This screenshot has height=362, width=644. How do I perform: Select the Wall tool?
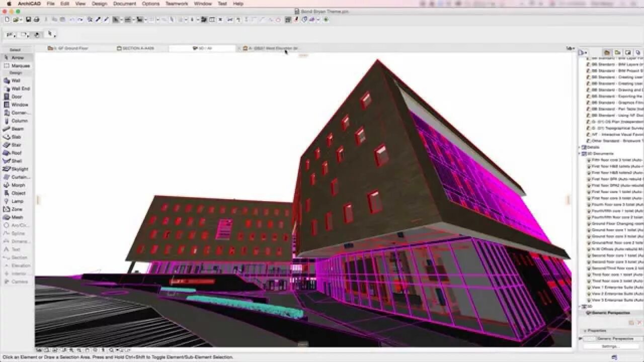point(17,80)
